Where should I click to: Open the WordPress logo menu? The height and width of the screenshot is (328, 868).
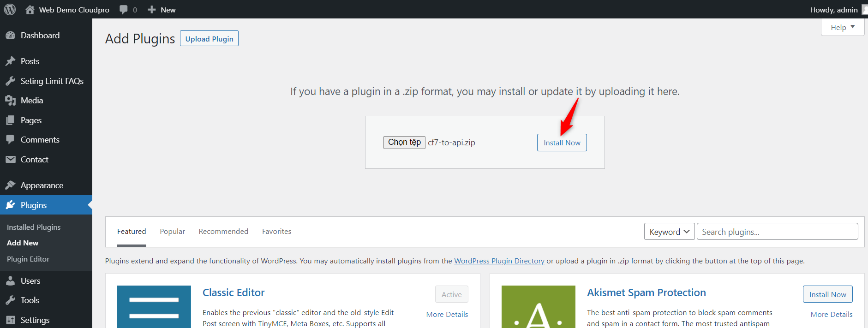[10, 9]
